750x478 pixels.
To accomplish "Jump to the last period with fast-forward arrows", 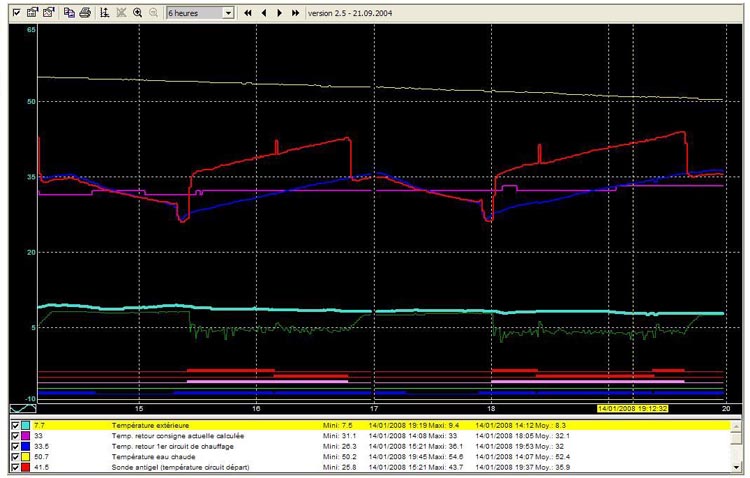I will (295, 13).
